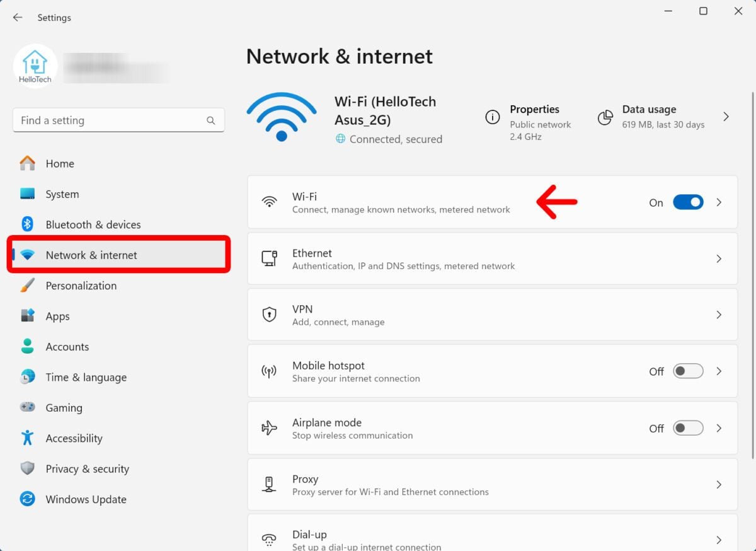Viewport: 756px width, 551px height.
Task: Enable the Mobile hotspot toggle
Action: pyautogui.click(x=688, y=371)
